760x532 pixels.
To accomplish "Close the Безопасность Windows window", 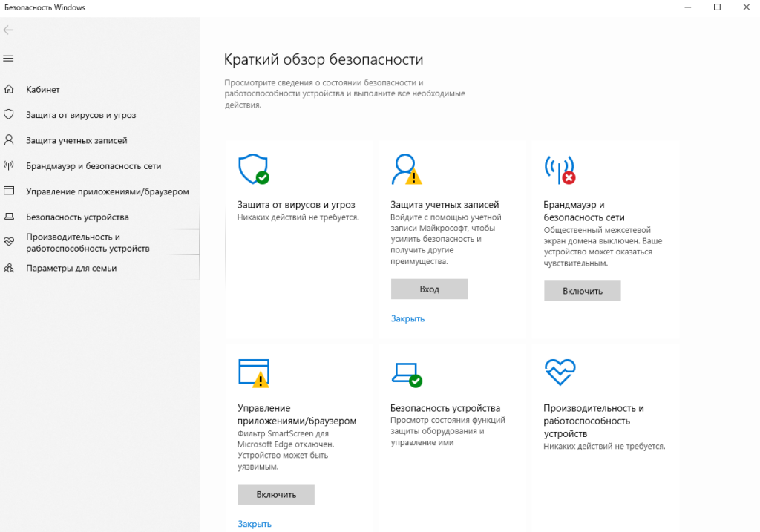I will click(x=747, y=7).
